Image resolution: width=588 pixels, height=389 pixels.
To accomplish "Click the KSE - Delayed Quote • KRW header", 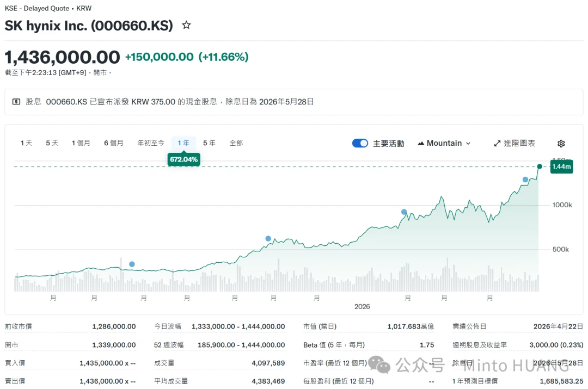I will [48, 8].
